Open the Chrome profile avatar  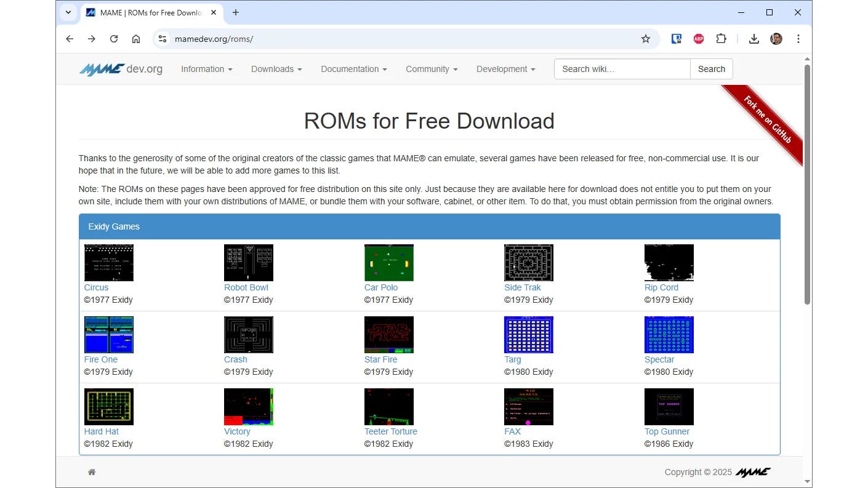[776, 39]
